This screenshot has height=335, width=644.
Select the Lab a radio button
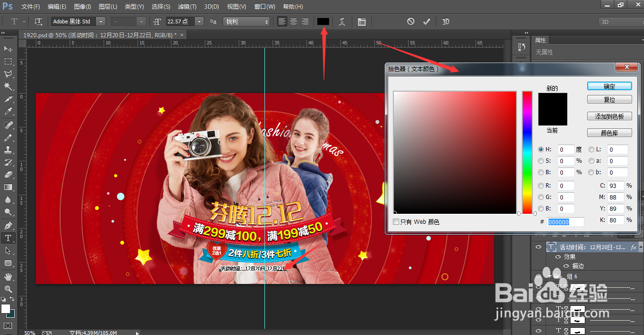(591, 161)
